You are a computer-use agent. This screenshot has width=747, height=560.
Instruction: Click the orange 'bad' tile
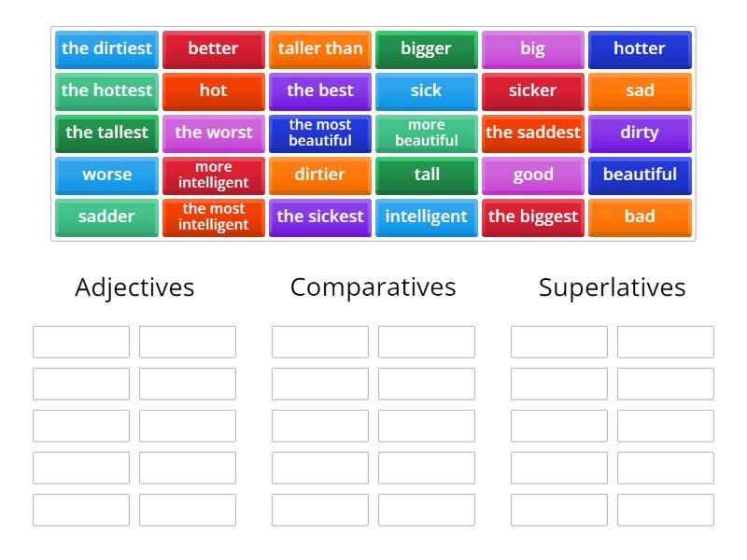pos(640,217)
